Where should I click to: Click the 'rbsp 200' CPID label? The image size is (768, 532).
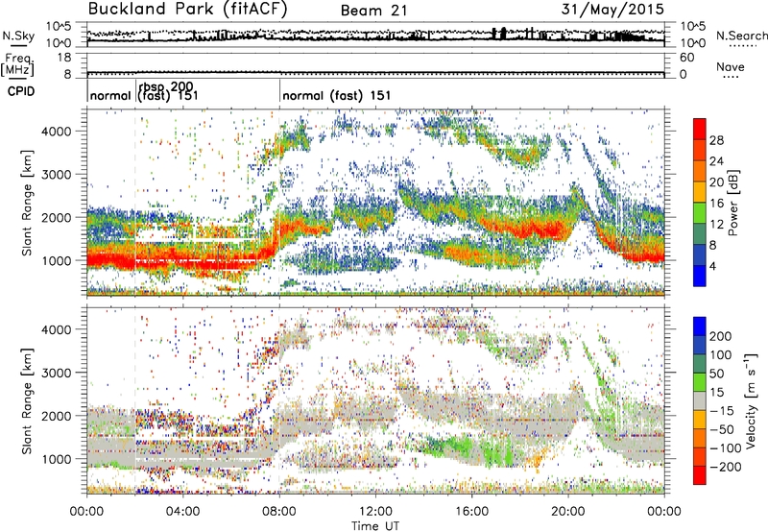tap(166, 87)
